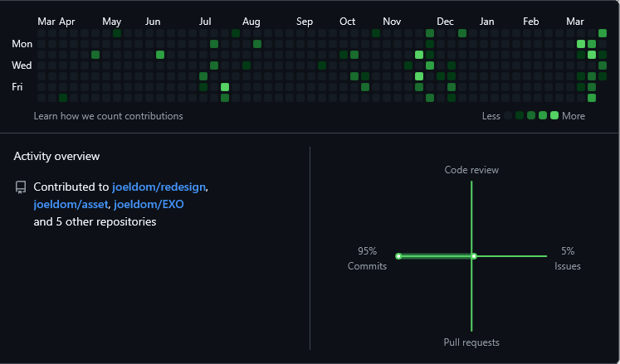Click the bright green cell under the Jun label
This screenshot has width=620, height=364.
(160, 55)
